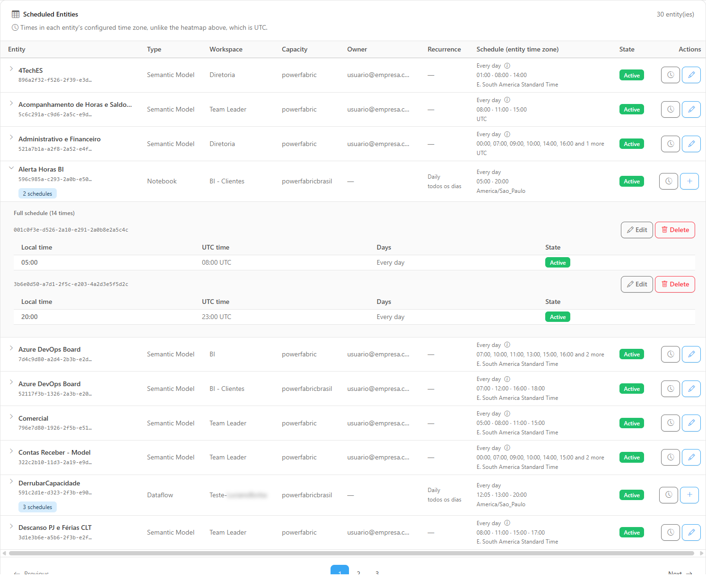The image size is (706, 588).
Task: Click scrollbar right arrow
Action: pos(702,553)
